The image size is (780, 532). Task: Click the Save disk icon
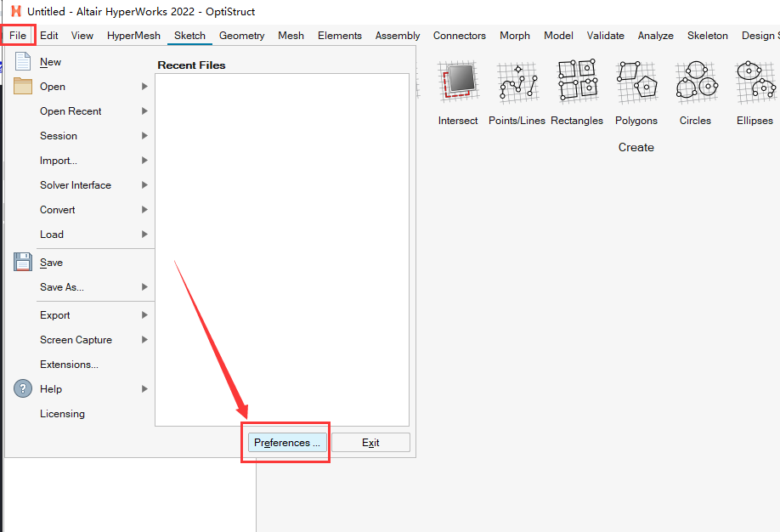click(23, 263)
